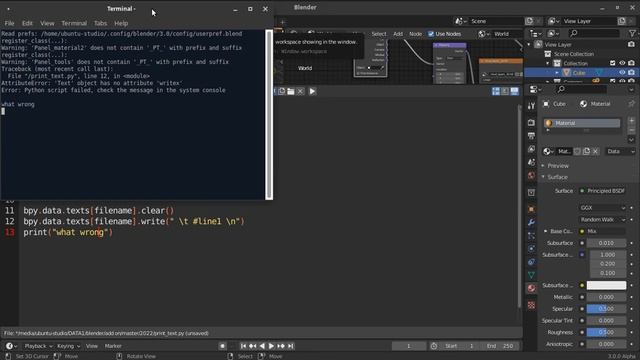
Task: Open the Particles properties tab
Action: (x=531, y=236)
